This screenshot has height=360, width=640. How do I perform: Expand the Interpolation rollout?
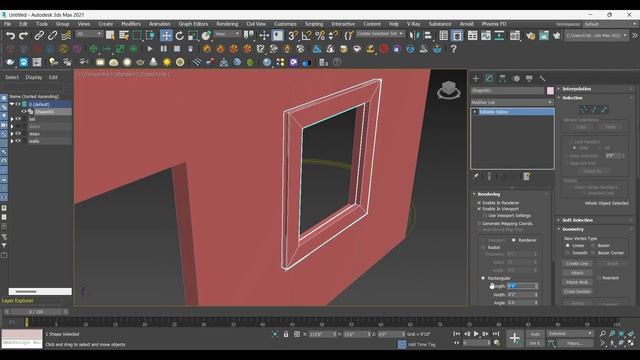tap(576, 89)
